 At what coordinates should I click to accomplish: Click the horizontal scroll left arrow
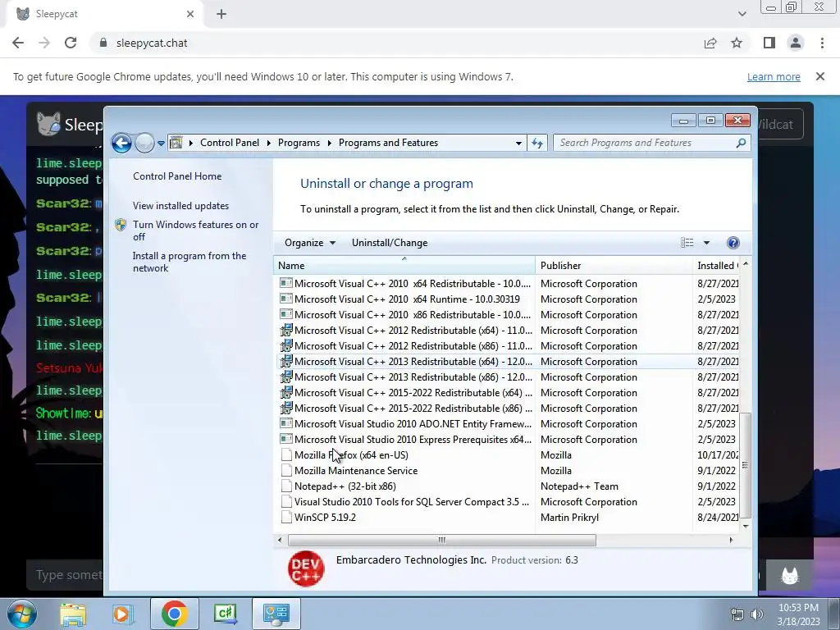click(x=280, y=540)
